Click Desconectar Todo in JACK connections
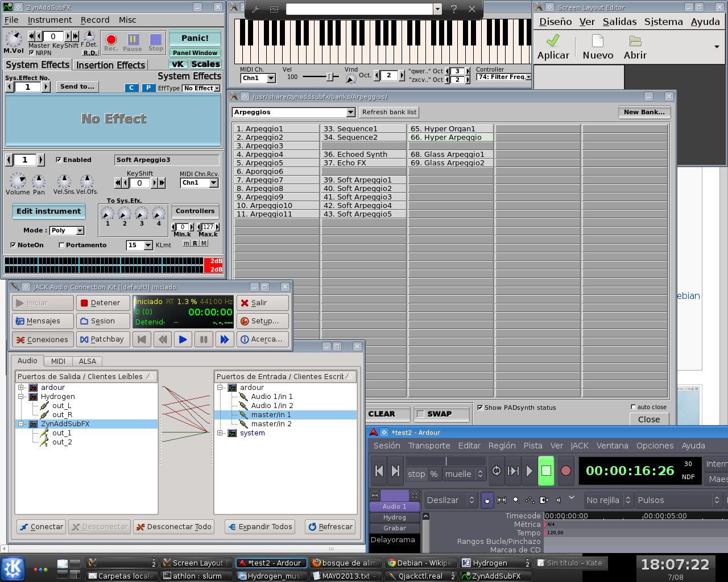The height and width of the screenshot is (582, 728). coord(173,527)
